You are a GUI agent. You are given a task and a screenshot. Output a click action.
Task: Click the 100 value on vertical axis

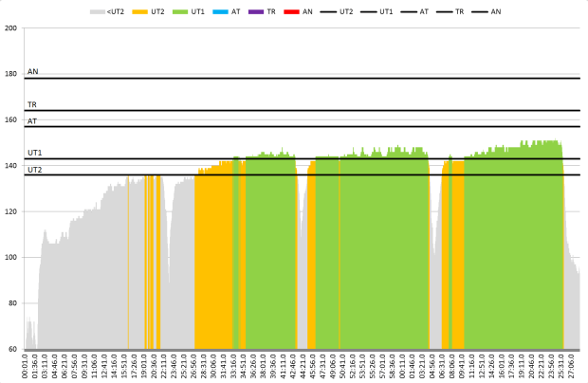pos(11,258)
